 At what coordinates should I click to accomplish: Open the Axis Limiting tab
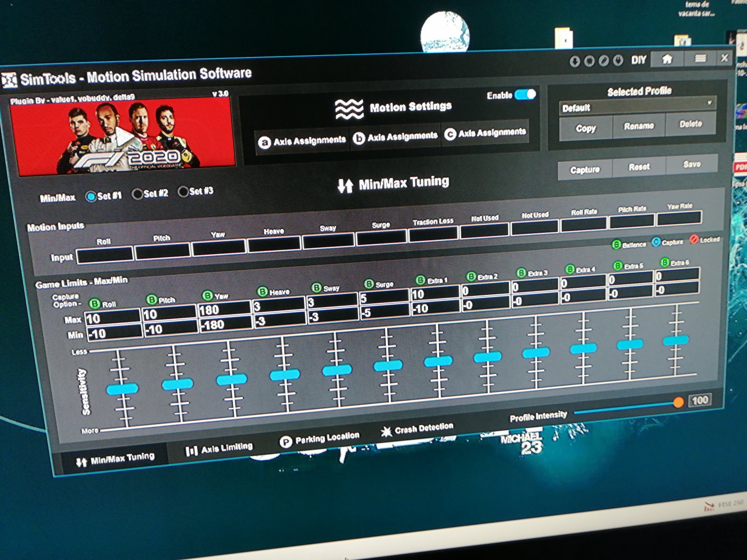(x=219, y=449)
